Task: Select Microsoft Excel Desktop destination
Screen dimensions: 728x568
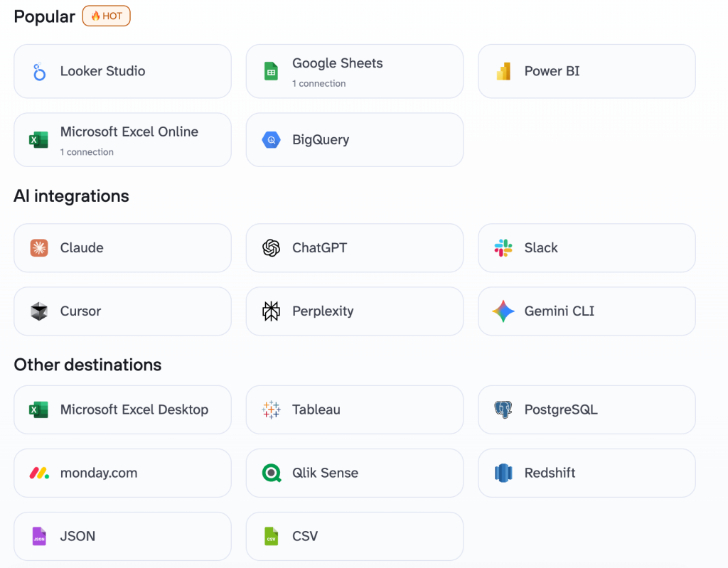Action: (x=122, y=409)
